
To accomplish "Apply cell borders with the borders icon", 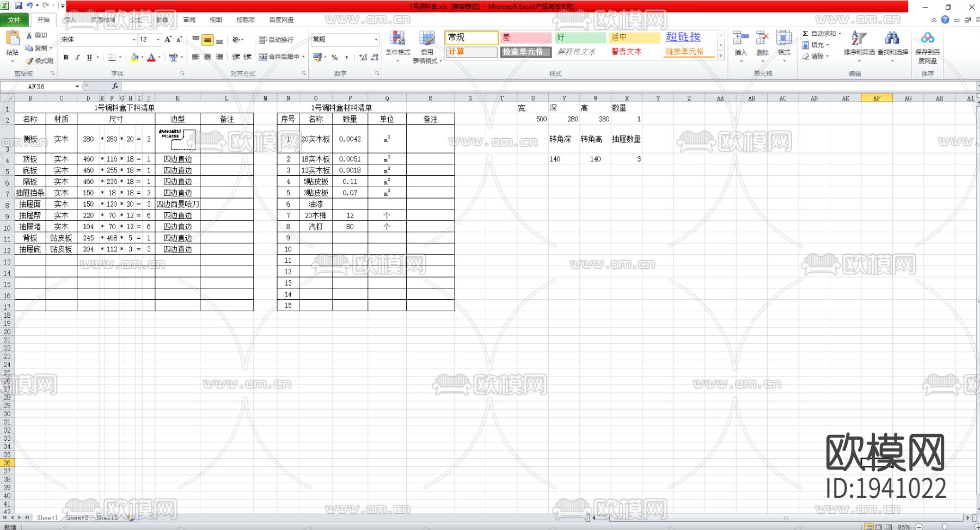I will pyautogui.click(x=112, y=57).
